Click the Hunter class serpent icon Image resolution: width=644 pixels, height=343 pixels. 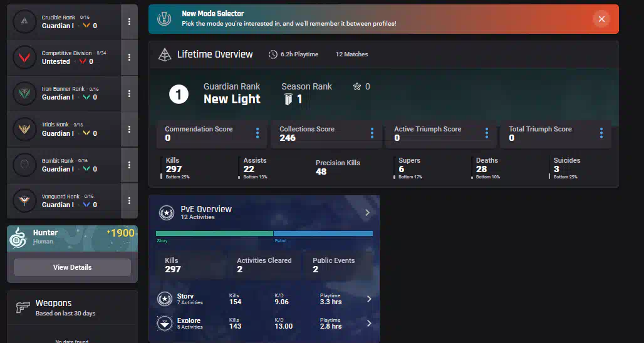(x=19, y=238)
